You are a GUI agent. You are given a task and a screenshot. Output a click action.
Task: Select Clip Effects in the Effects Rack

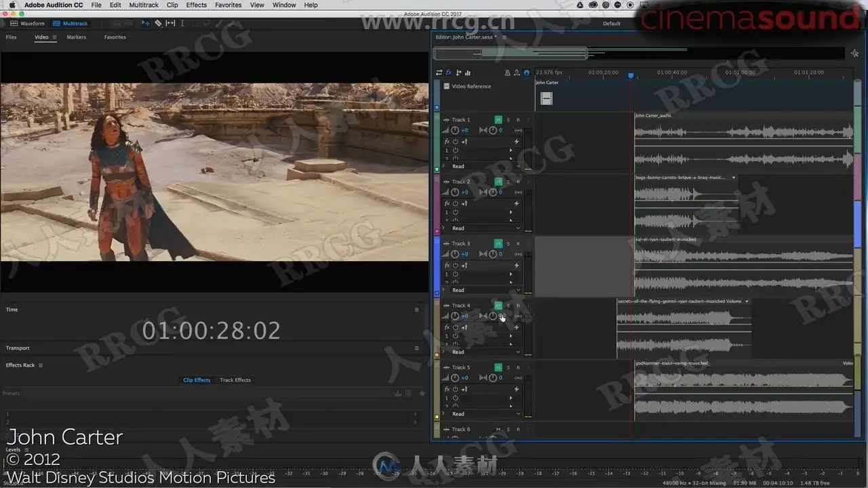point(197,380)
